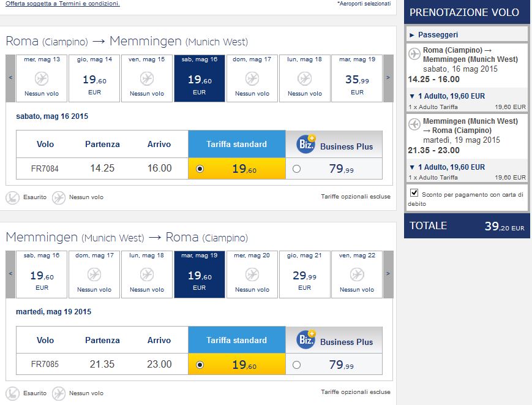
Task: Collapse the first 1 Adulto, 19,60 EUR breakdown
Action: [x=411, y=96]
